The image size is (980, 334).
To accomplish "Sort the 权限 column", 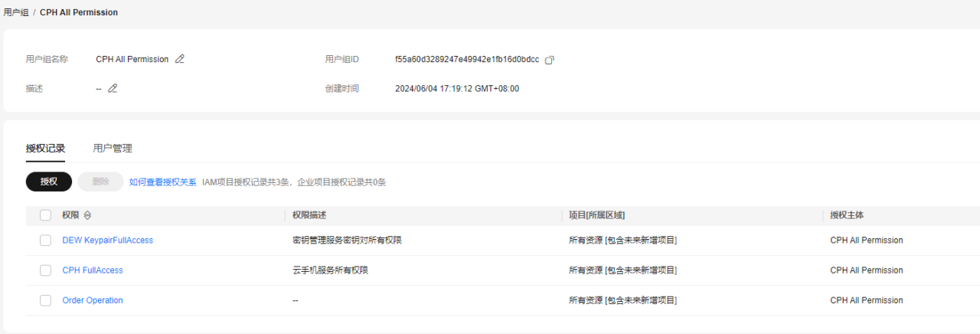I will coord(87,215).
